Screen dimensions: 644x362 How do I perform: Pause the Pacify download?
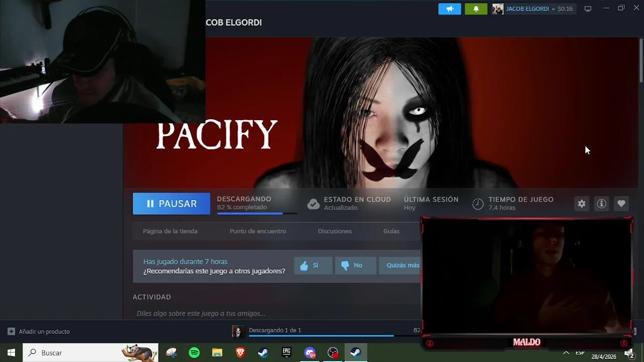click(172, 204)
